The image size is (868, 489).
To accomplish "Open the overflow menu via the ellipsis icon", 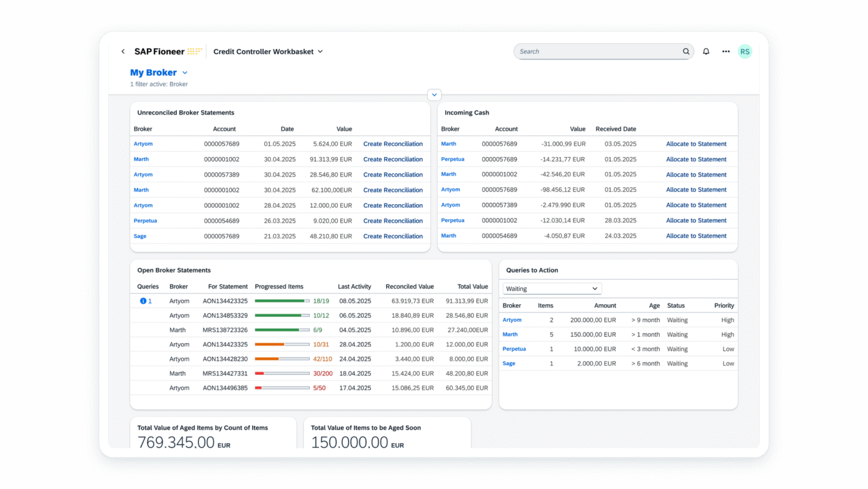I will [x=725, y=52].
